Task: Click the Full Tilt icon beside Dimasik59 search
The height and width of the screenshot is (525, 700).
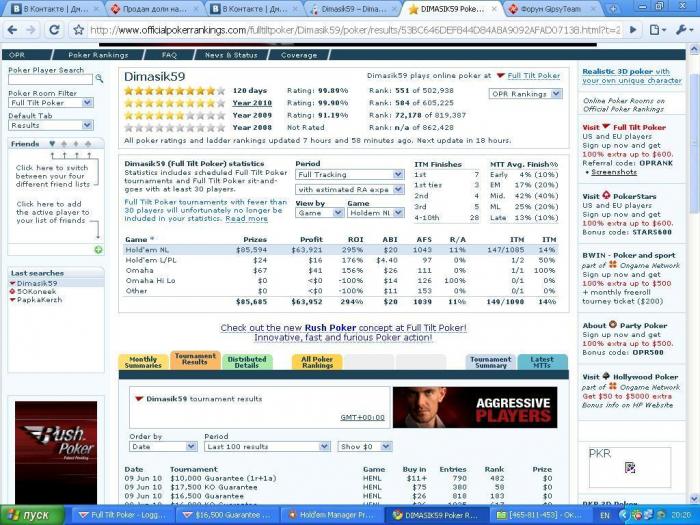Action: pos(12,283)
